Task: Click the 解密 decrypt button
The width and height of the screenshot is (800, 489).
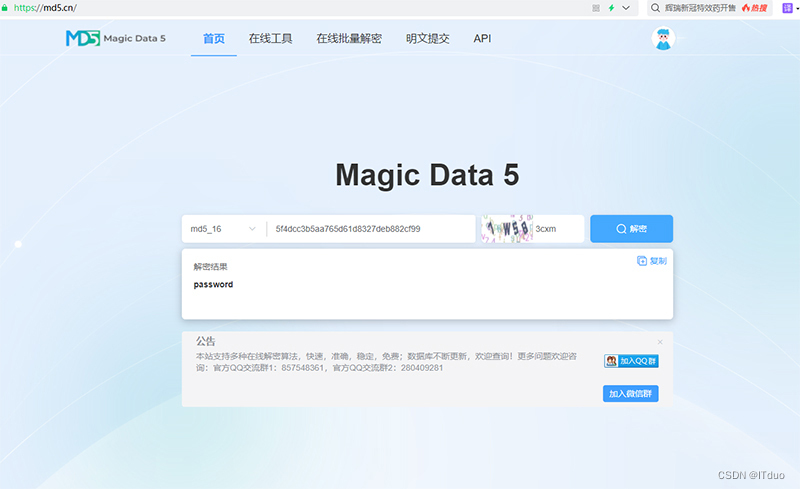Action: pos(632,229)
